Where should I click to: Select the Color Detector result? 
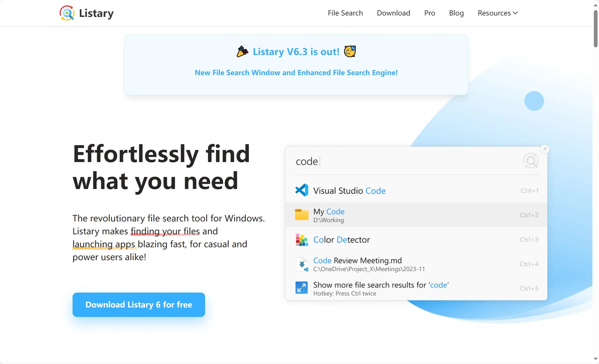click(x=416, y=240)
